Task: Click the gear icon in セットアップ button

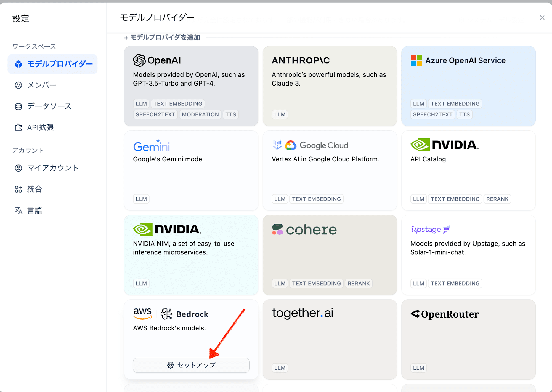Action: click(x=171, y=365)
